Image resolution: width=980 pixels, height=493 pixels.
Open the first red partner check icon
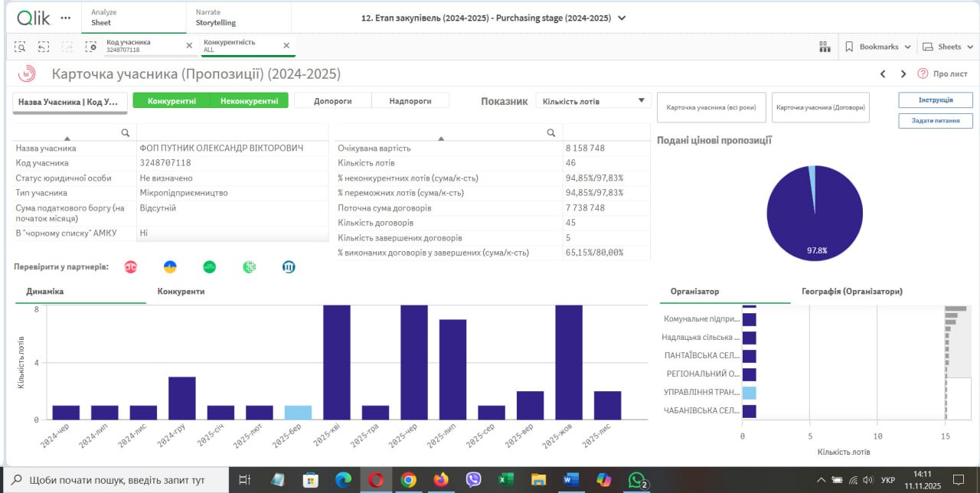(131, 267)
